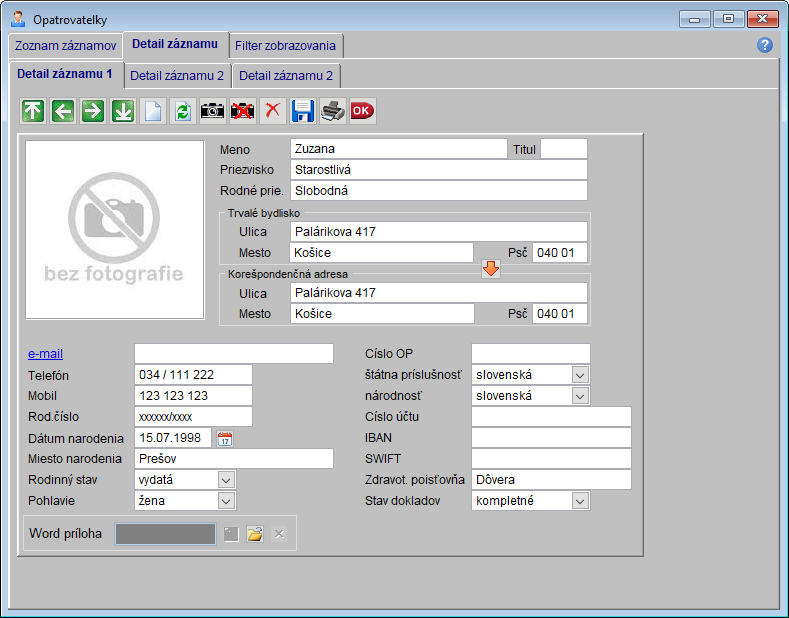The width and height of the screenshot is (789, 618).
Task: Open the last Detail záznamu 2 subtab
Action: [x=286, y=76]
